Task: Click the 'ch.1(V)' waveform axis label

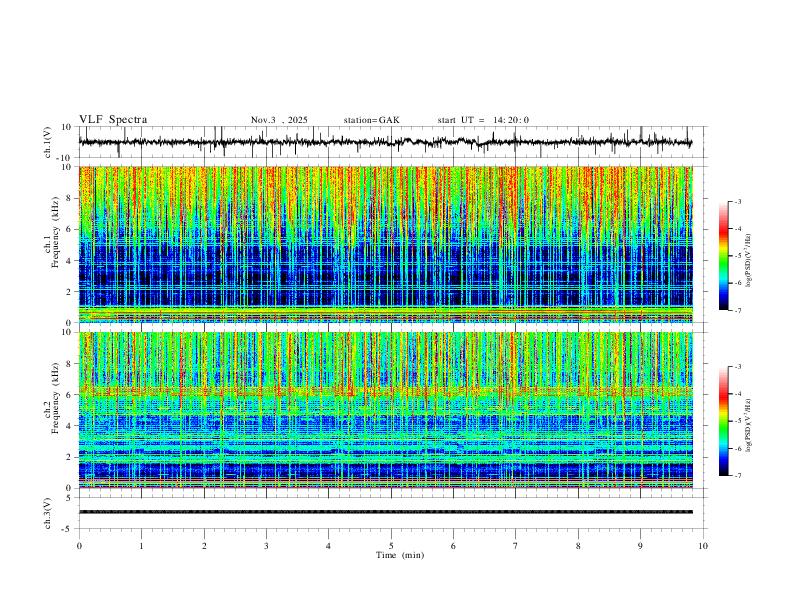Action: [x=48, y=142]
